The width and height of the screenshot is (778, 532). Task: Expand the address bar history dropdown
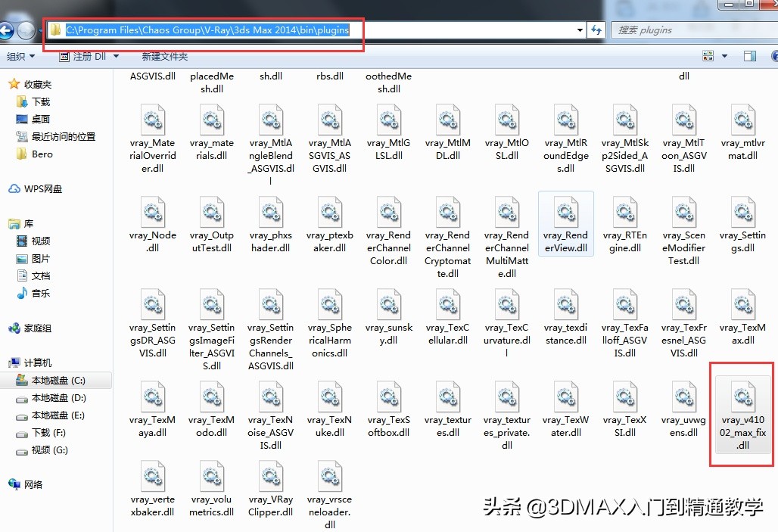(x=580, y=30)
